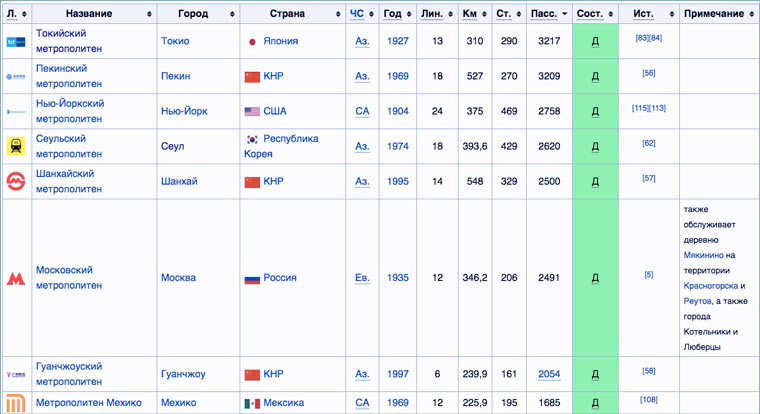This screenshot has width=760, height=414.
Task: Click the year 1904 link
Action: tap(397, 111)
